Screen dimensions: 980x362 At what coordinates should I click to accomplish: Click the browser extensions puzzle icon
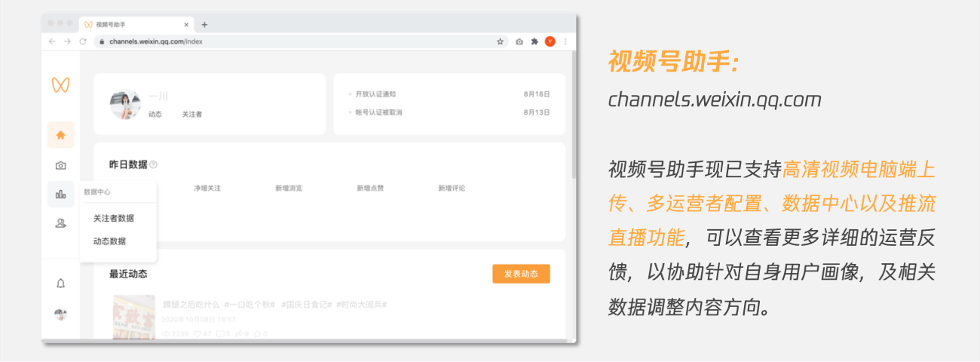coord(534,41)
